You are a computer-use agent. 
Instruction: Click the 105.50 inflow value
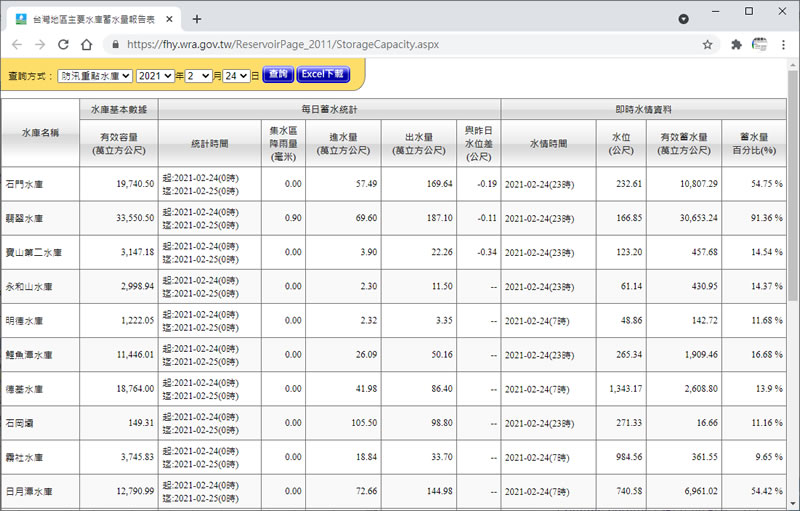[364, 423]
